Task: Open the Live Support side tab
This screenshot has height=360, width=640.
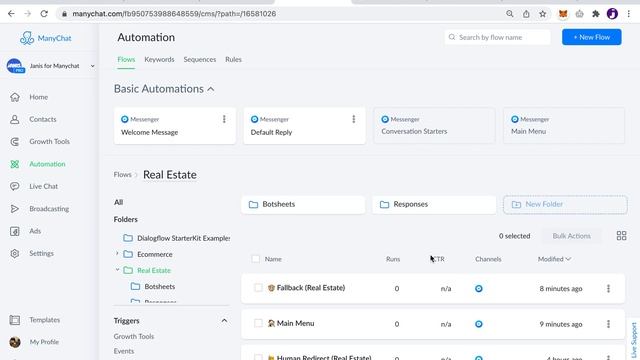Action: [634, 339]
